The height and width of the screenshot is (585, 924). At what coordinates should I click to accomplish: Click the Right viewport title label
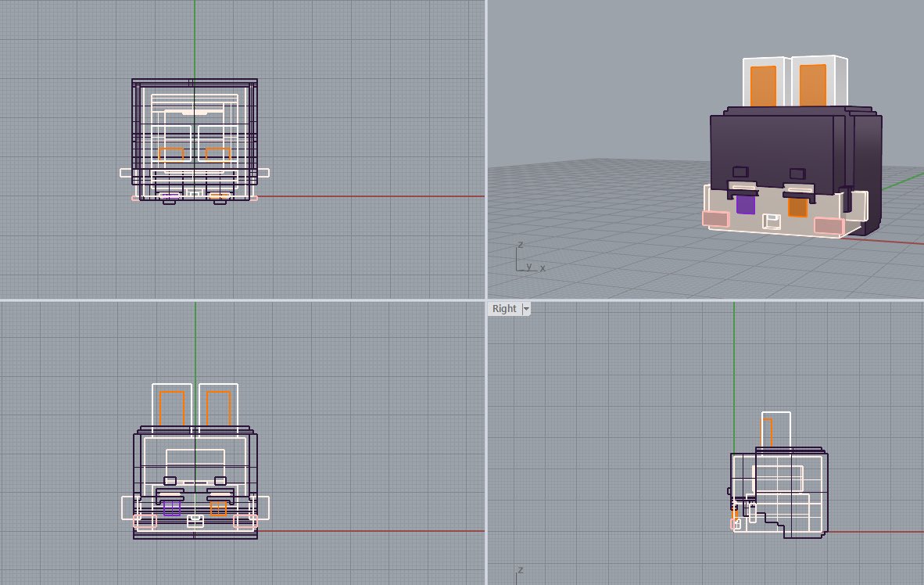pos(504,308)
